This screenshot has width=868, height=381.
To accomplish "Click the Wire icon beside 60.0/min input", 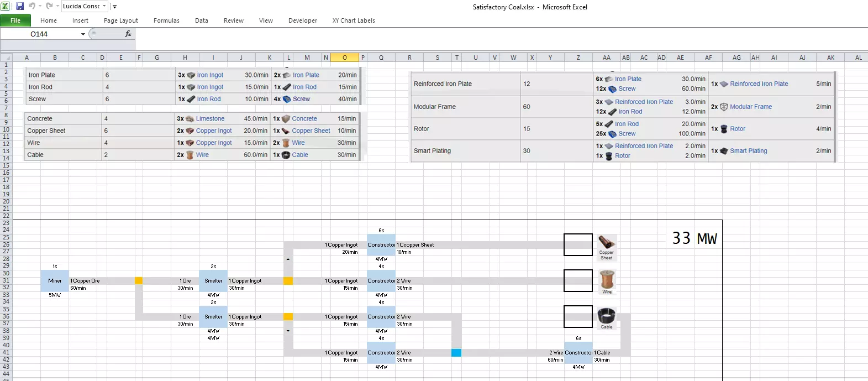I will (190, 155).
